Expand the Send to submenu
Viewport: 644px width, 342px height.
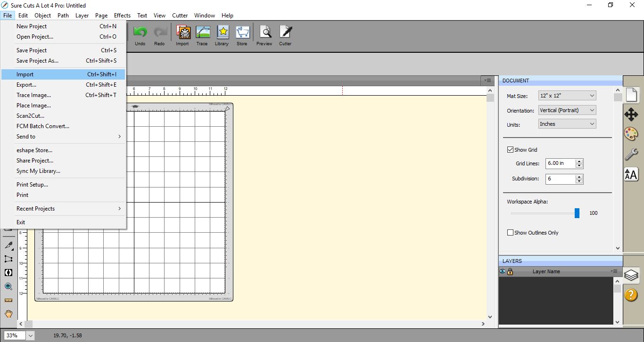63,137
